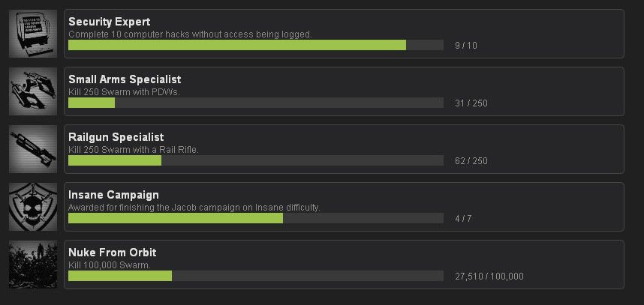Click the 4 / 7 progress count
Screen dimensions: 644x305
(463, 219)
